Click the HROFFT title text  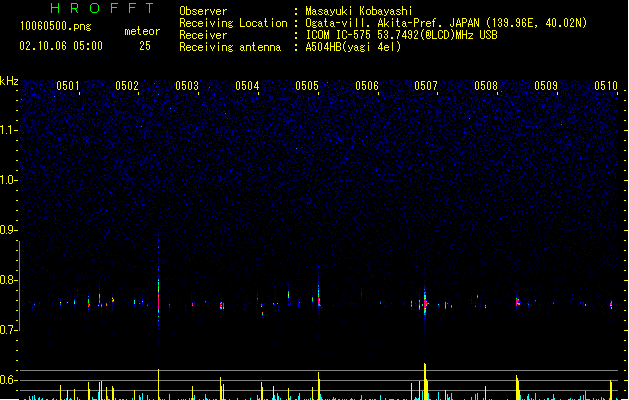click(x=102, y=8)
